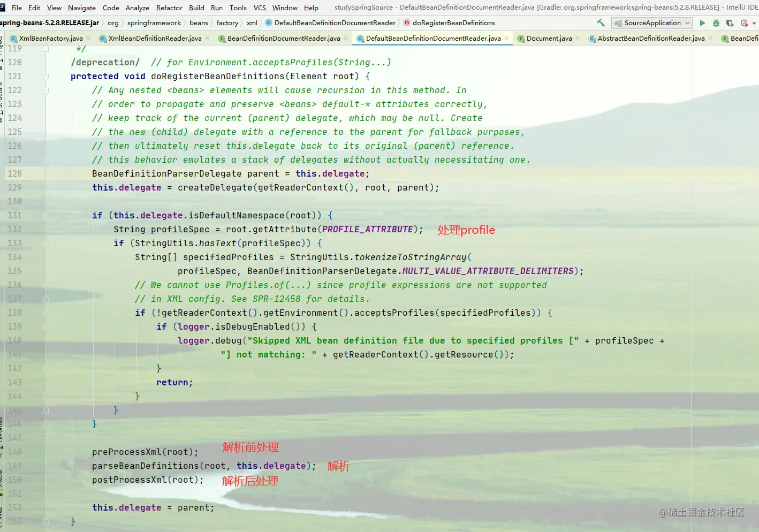Screen dimensions: 759x532
Task: Click the org breadcrumb in navigation bar
Action: pos(113,23)
